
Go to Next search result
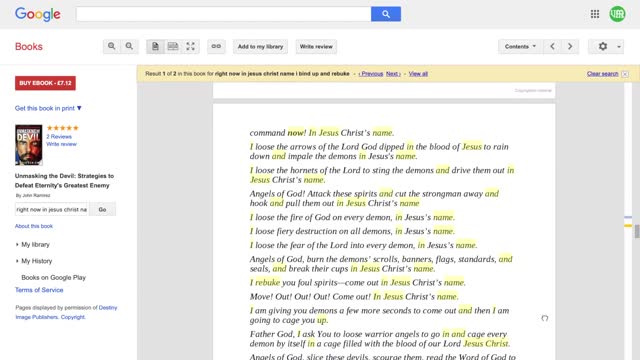(393, 74)
